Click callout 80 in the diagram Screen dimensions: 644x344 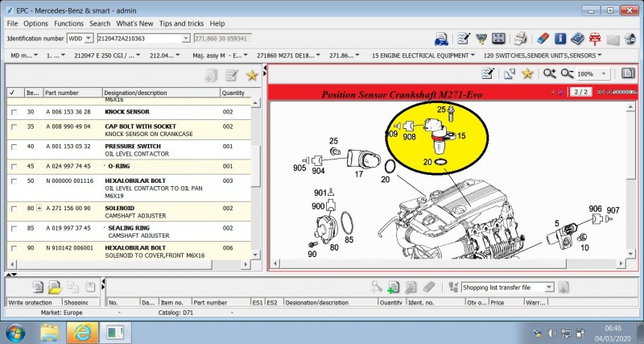(x=334, y=247)
